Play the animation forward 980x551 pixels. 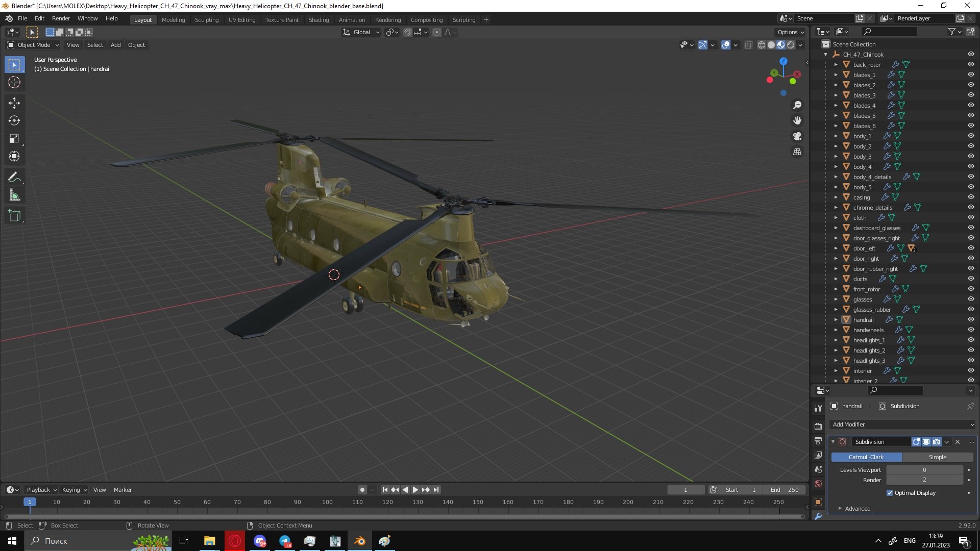(415, 490)
